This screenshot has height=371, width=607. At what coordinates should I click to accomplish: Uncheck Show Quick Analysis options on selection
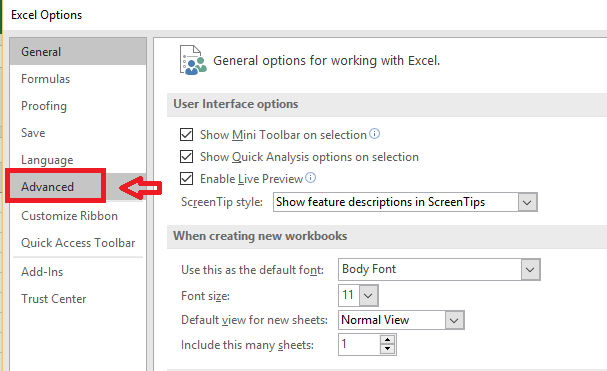[x=187, y=157]
